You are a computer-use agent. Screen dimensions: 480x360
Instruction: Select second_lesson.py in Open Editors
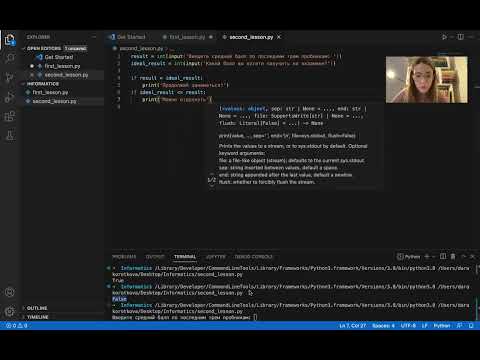[x=66, y=75]
